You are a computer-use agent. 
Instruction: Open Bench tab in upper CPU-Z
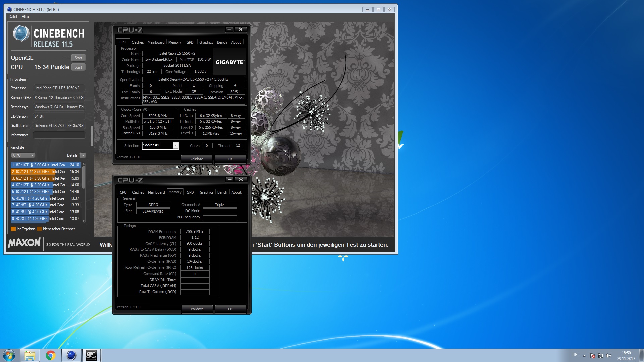(222, 42)
